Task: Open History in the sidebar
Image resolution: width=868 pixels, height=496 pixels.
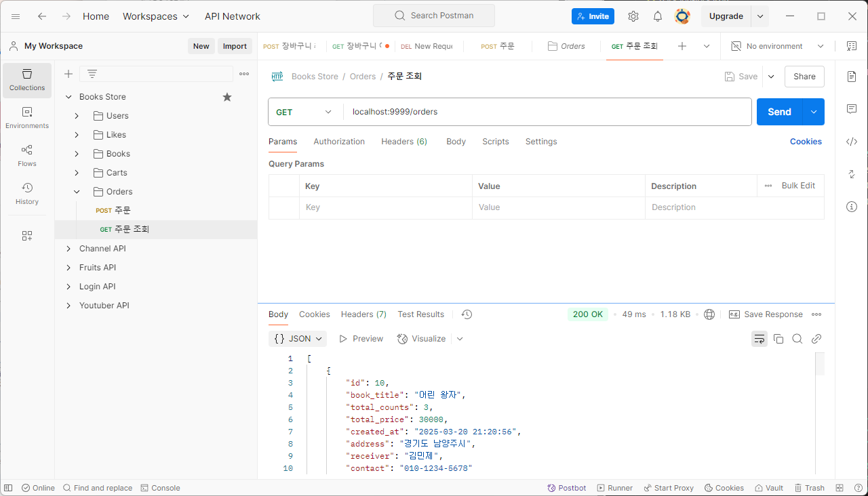Action: 27,194
